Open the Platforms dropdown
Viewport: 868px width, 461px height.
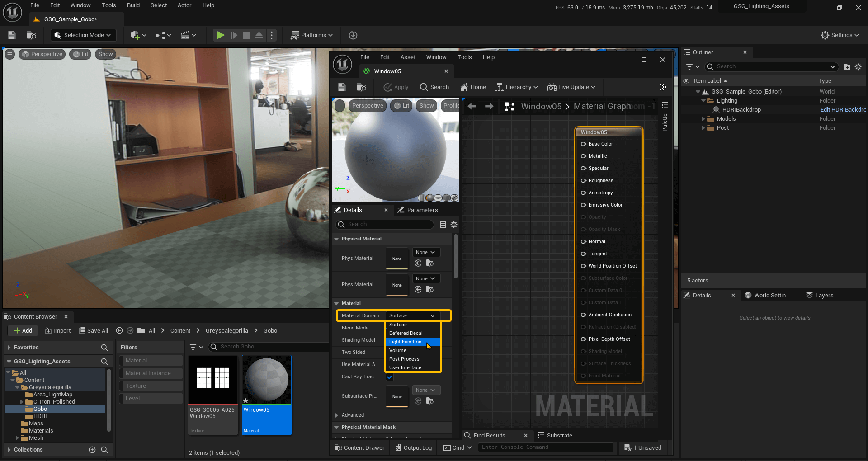coord(311,35)
